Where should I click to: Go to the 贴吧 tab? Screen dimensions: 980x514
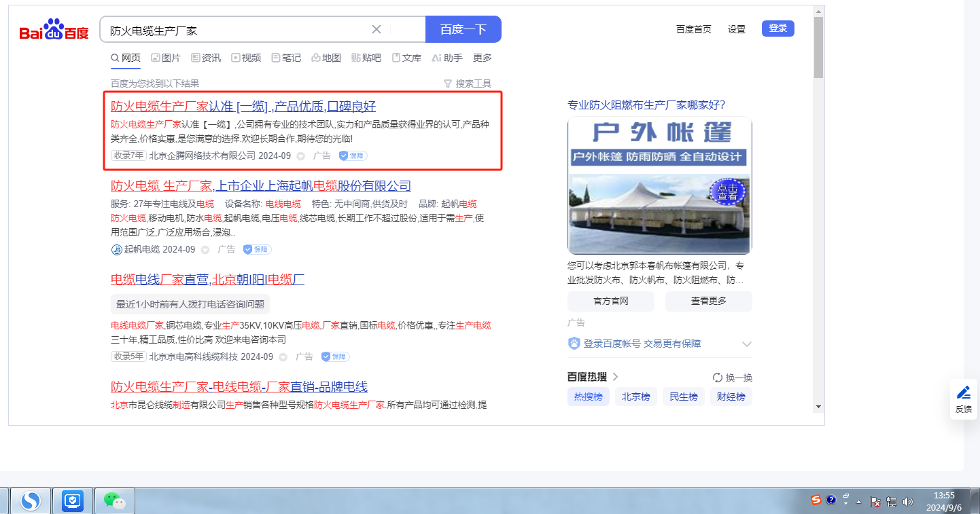[366, 58]
